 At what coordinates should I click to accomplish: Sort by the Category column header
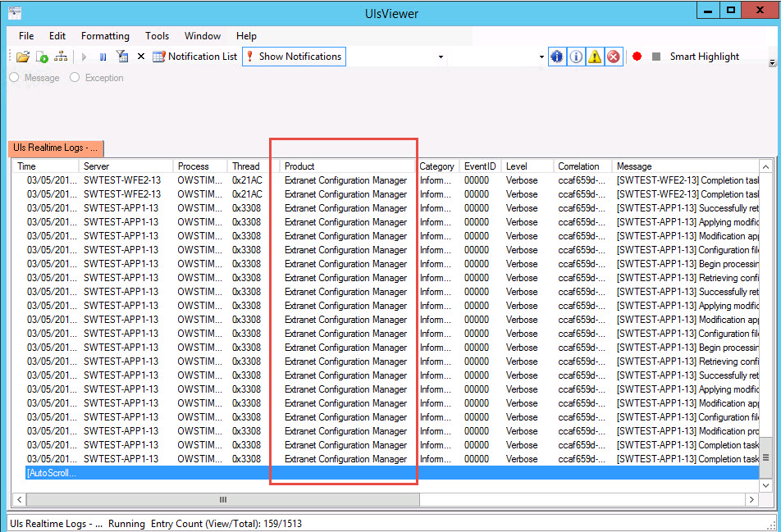point(436,166)
